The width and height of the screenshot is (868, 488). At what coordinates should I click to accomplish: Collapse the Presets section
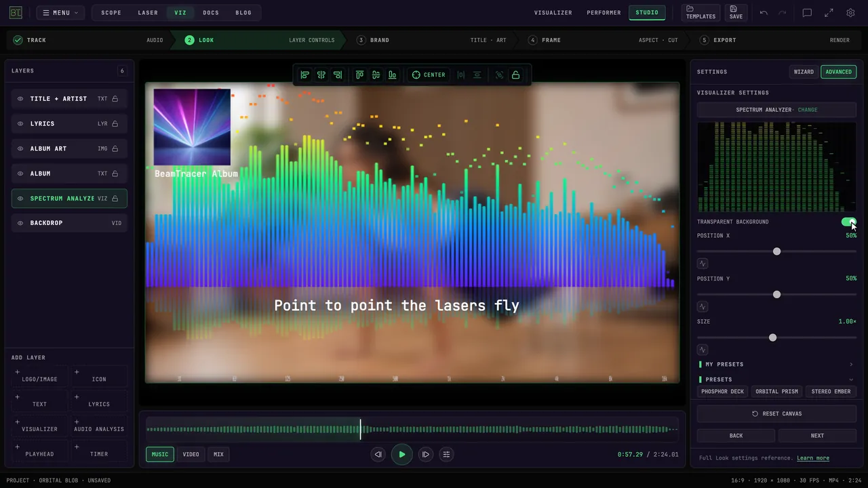click(x=776, y=380)
